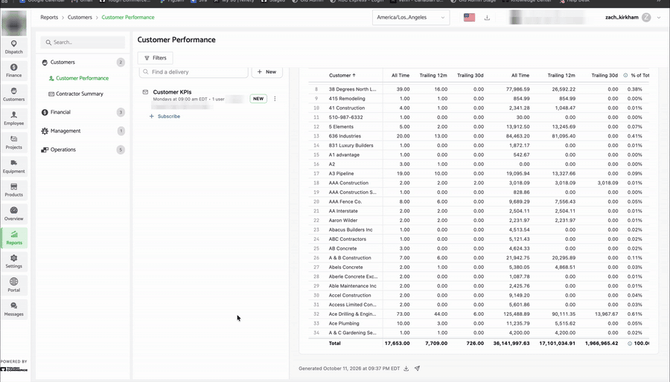Open the Equipment sidebar section

14,166
